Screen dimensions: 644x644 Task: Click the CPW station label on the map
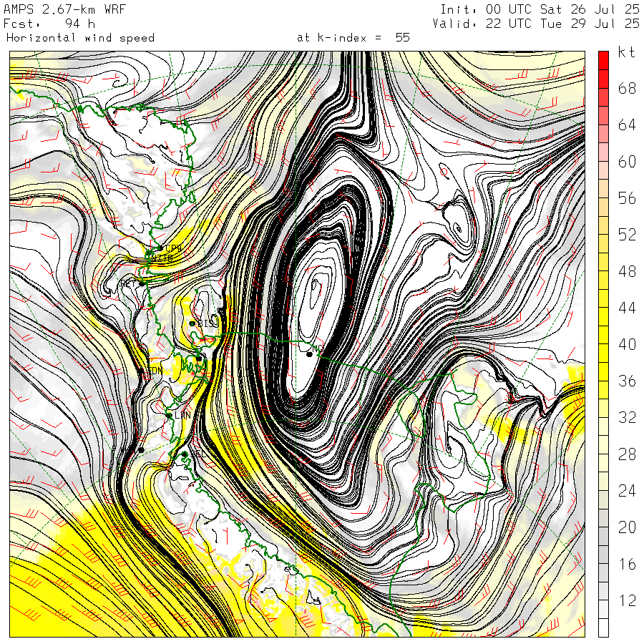pyautogui.click(x=174, y=248)
